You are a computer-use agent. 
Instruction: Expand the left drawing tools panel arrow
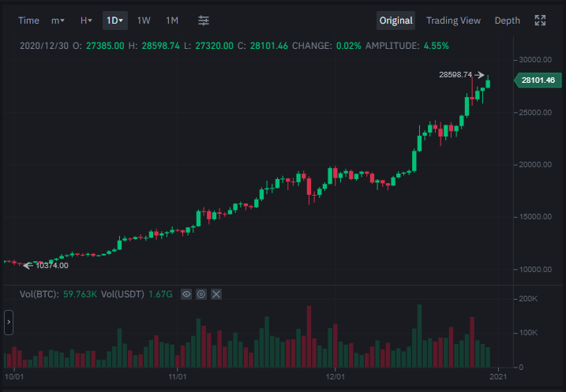(9, 322)
